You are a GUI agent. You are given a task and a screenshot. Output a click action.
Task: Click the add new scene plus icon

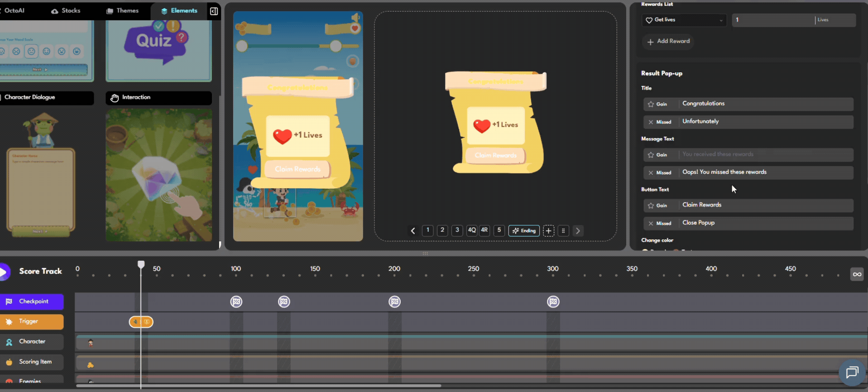pos(548,231)
